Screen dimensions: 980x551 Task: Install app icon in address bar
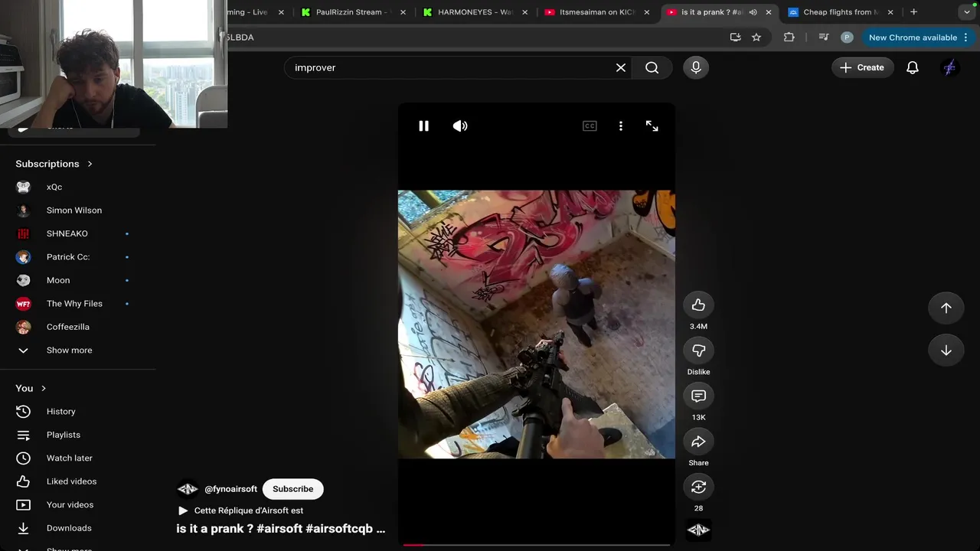coord(735,37)
